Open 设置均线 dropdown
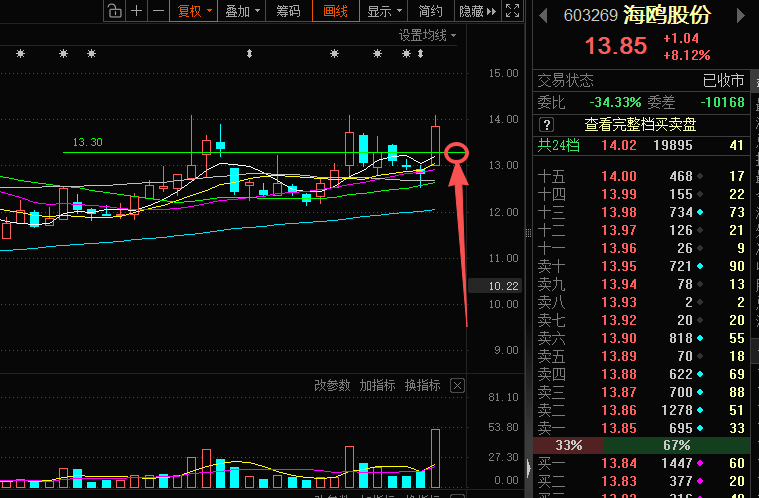 point(427,35)
